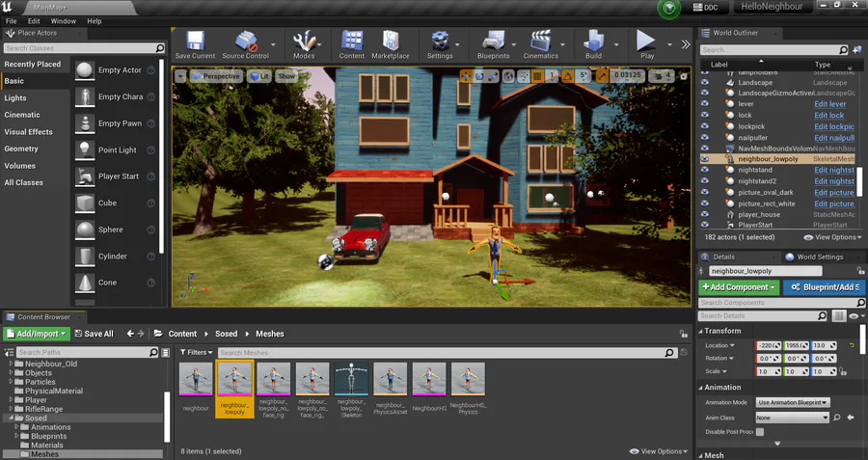This screenshot has height=460, width=868.
Task: Open the Add/Import dropdown
Action: click(37, 334)
